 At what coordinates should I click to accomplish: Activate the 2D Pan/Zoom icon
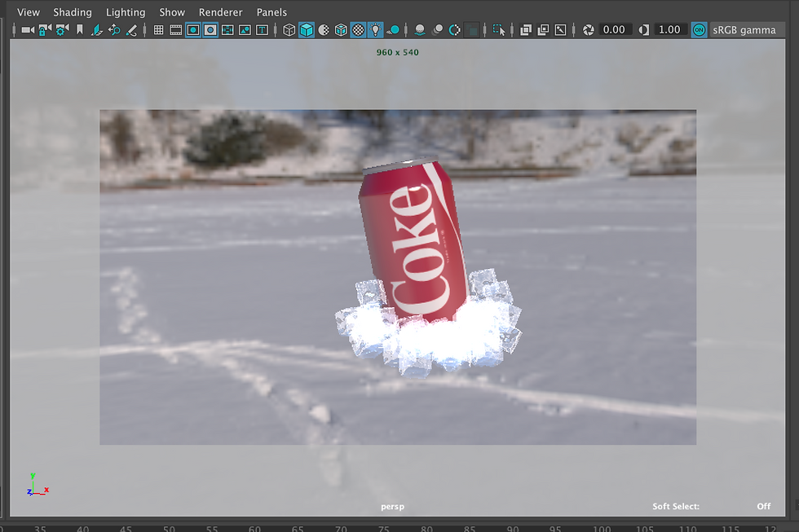pyautogui.click(x=114, y=30)
